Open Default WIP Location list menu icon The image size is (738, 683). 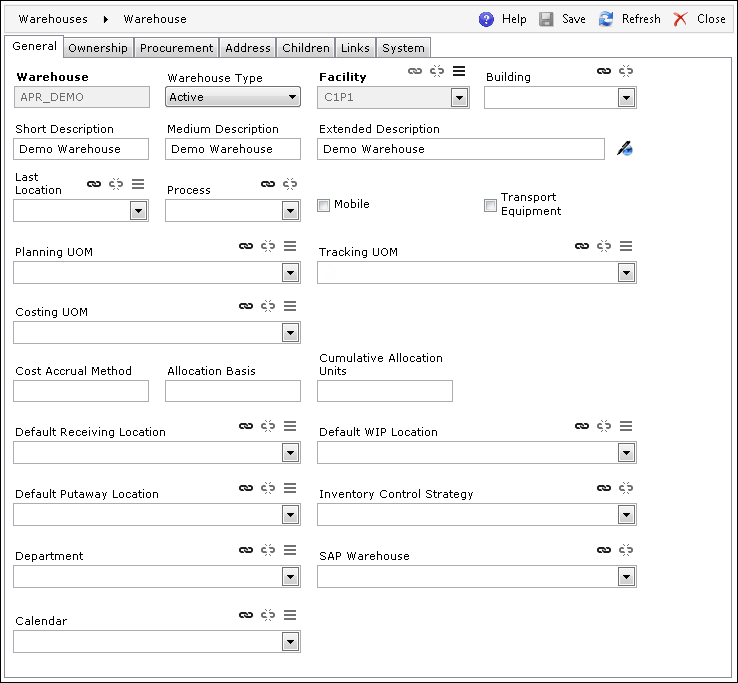pos(626,426)
